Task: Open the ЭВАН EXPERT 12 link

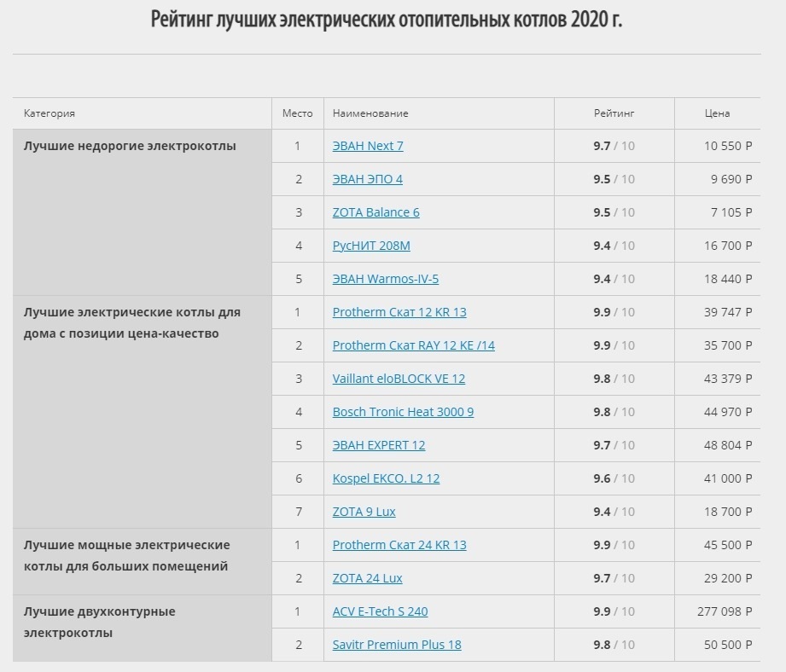Action: 378,445
